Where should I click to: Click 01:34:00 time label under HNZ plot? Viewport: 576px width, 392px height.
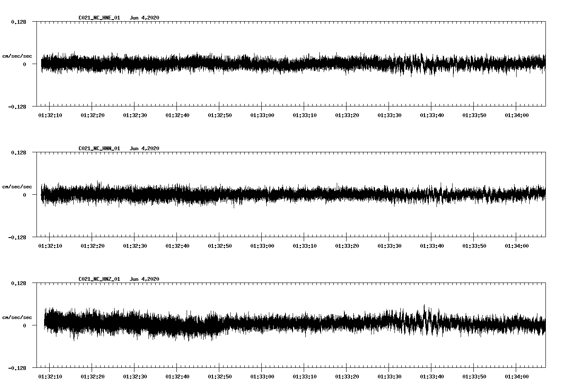517,377
